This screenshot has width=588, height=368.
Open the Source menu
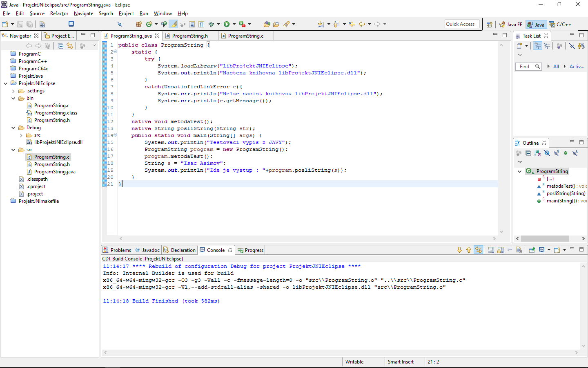[x=37, y=13]
